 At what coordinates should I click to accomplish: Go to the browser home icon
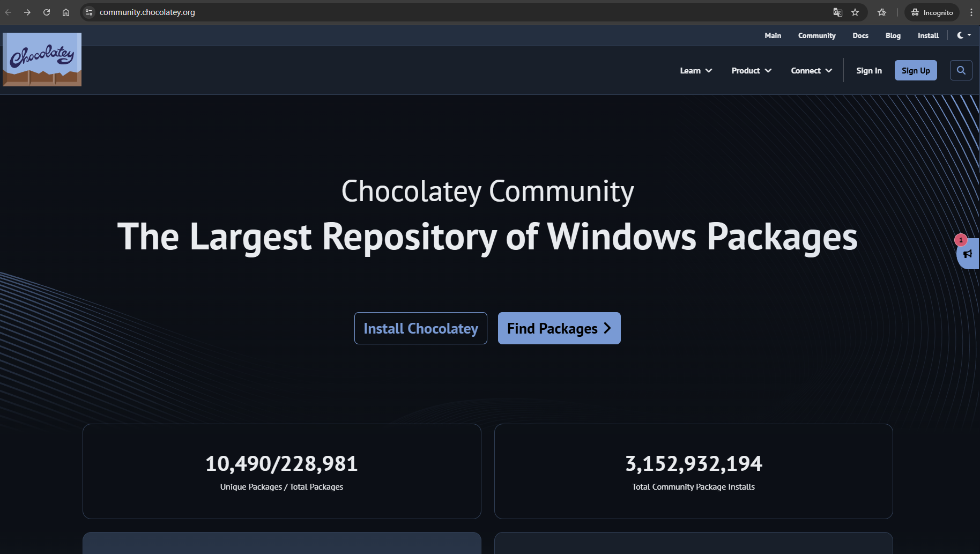click(x=66, y=12)
